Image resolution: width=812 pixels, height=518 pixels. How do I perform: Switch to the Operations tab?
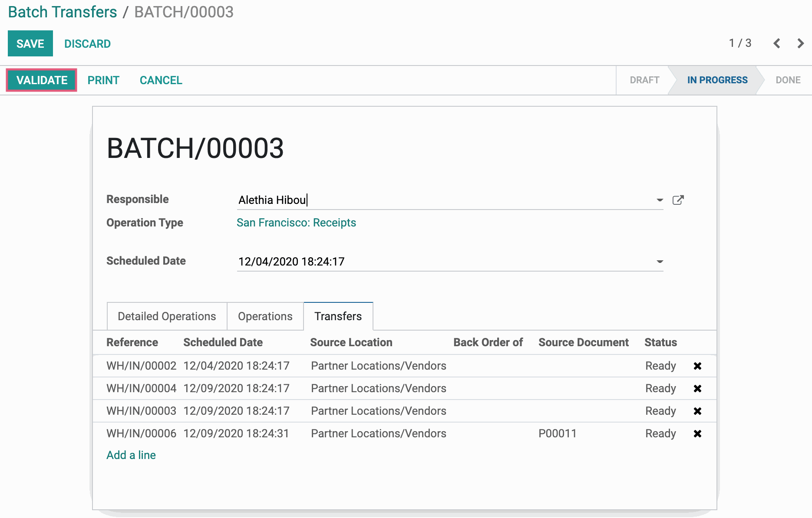click(265, 316)
